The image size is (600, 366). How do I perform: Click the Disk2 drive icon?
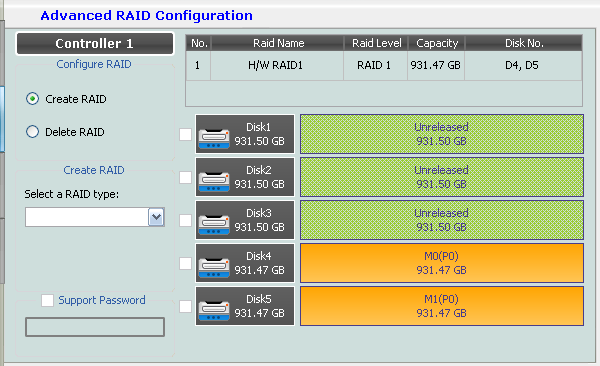coord(214,181)
